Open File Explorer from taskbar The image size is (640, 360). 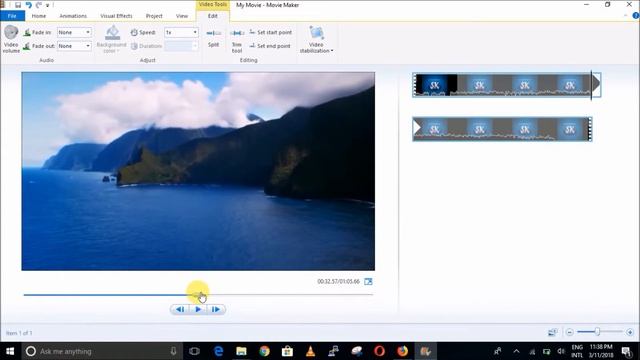[242, 351]
